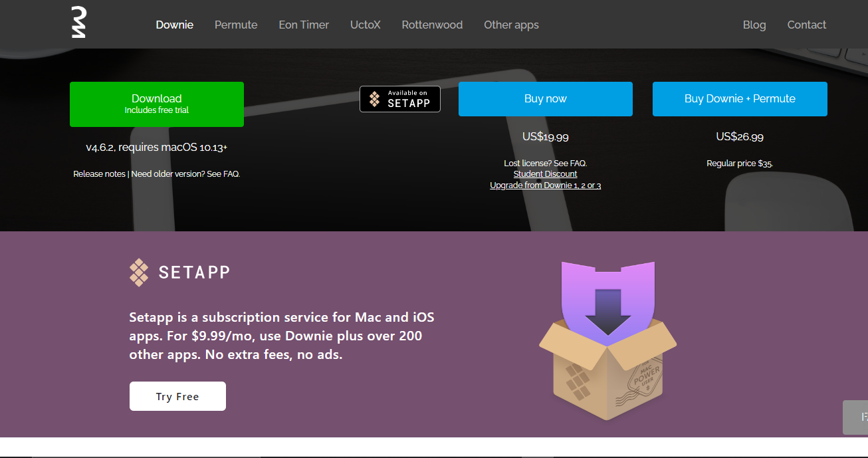Screen dimensions: 868x458
Task: Click the Downie box illustration
Action: click(607, 340)
